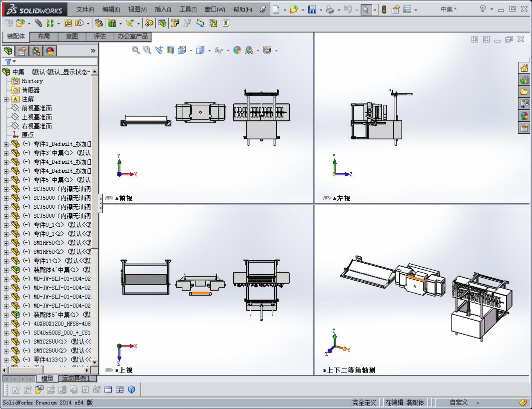Start a New Motion Study
This screenshot has height=409, width=532.
(x=149, y=23)
